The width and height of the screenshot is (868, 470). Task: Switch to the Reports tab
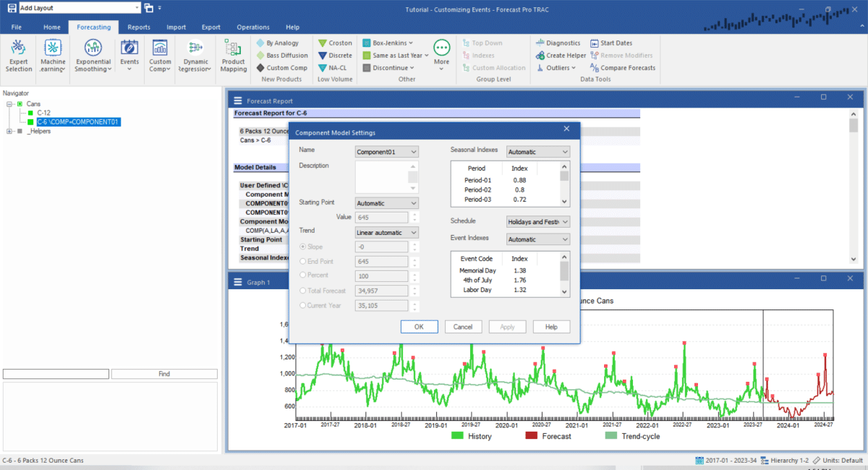[139, 27]
